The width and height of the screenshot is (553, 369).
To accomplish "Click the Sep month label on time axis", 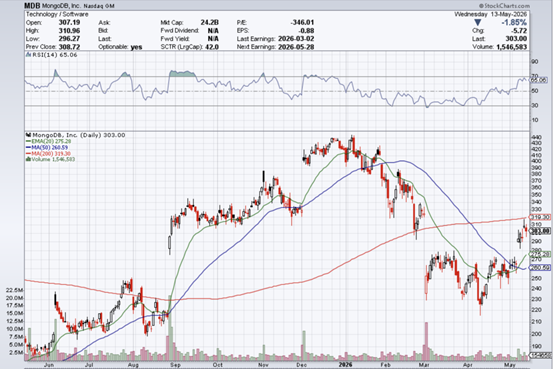I will tap(175, 365).
